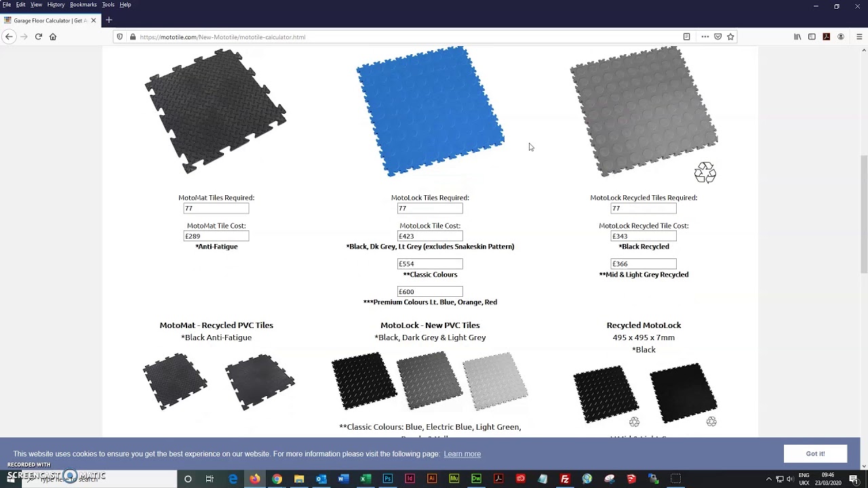Follow the Learn more cookie link
868x488 pixels.
coord(462,454)
